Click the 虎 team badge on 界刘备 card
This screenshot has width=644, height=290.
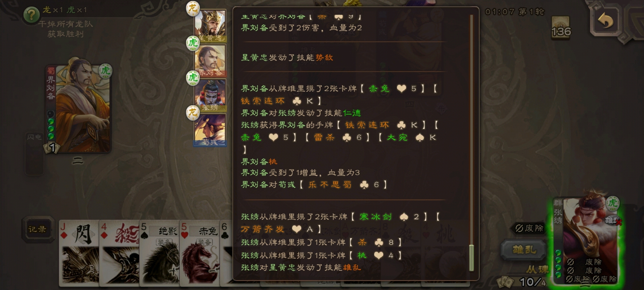pyautogui.click(x=105, y=71)
